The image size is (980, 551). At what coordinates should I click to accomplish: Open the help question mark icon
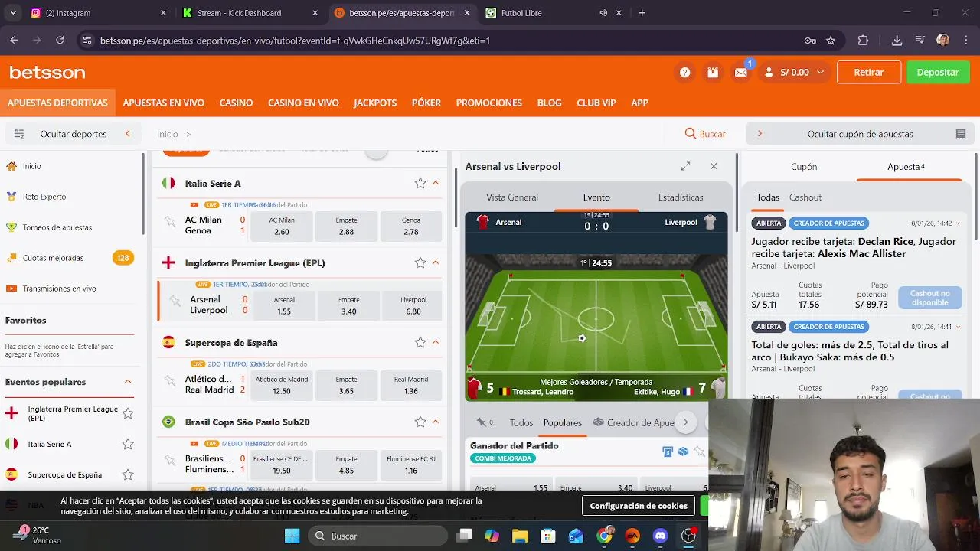click(x=684, y=73)
